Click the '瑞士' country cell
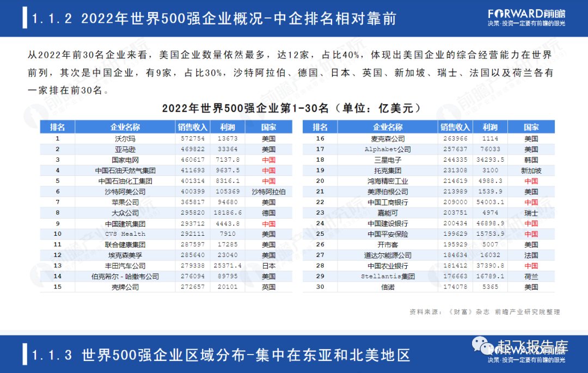The width and height of the screenshot is (588, 373). point(531,213)
